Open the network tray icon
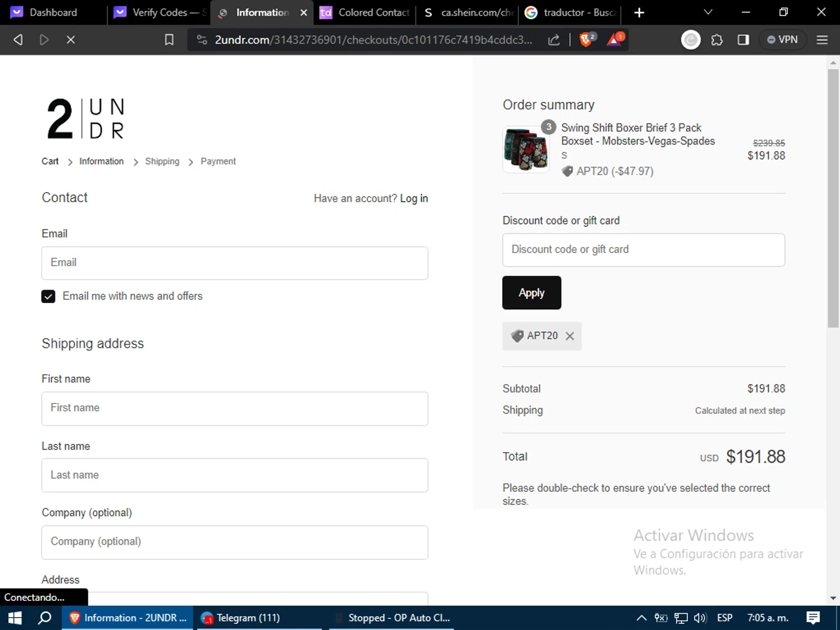 point(681,618)
